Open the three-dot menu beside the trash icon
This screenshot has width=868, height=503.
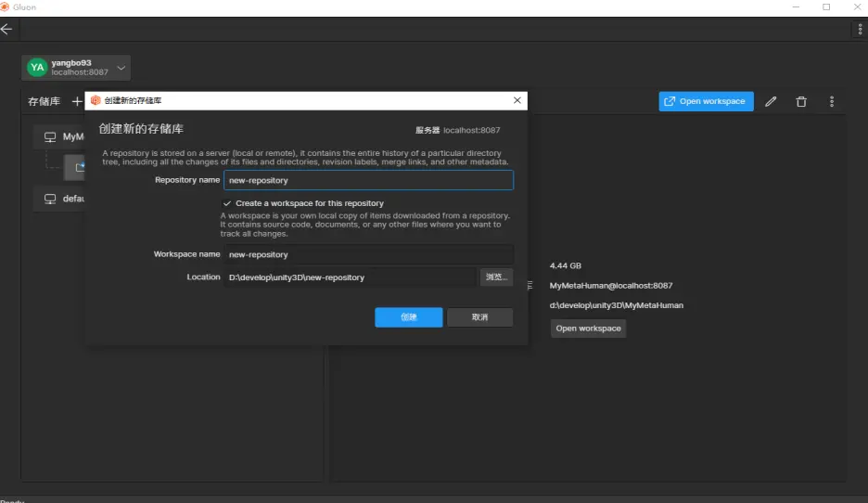point(832,101)
